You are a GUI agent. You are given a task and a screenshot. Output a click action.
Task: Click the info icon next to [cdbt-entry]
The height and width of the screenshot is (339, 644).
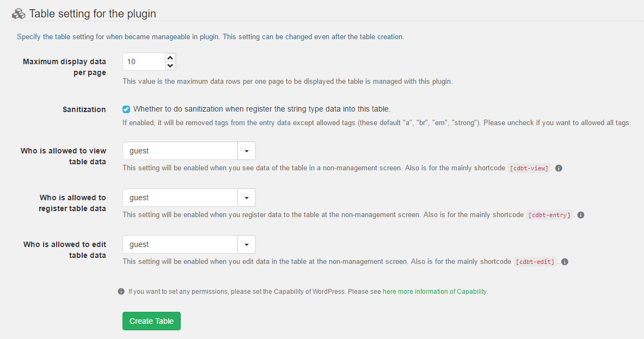point(581,215)
